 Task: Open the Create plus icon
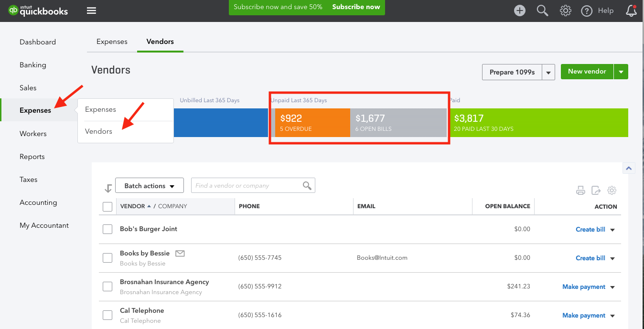[520, 11]
